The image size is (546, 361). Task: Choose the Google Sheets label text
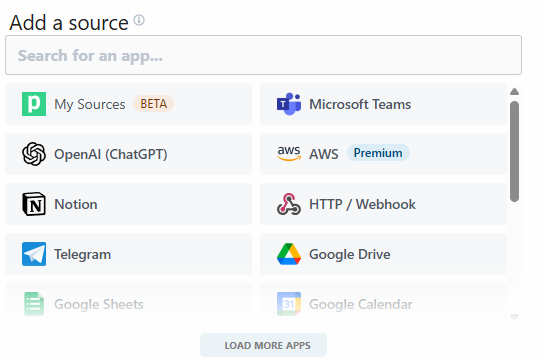point(99,304)
